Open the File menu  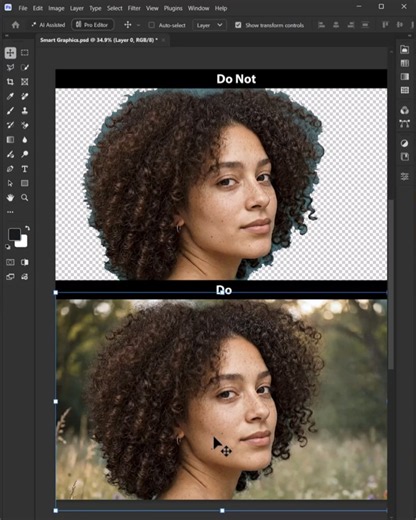(x=23, y=8)
